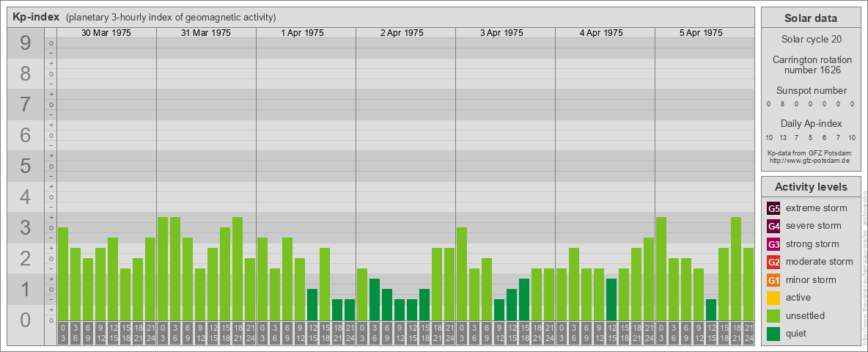The height and width of the screenshot is (352, 868).
Task: Click the 30 Mar 1975 0–3h bar
Action: click(63, 274)
